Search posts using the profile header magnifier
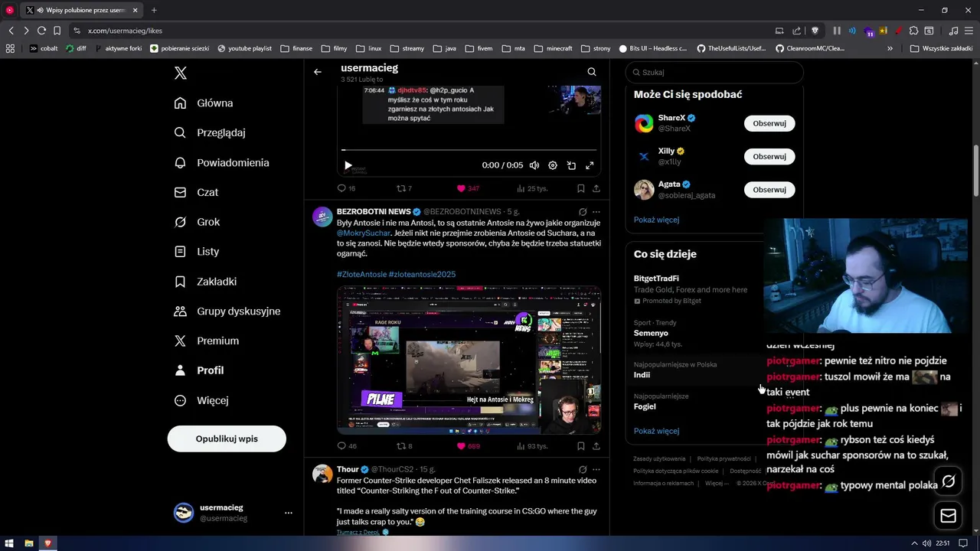This screenshot has height=551, width=980. (x=592, y=72)
